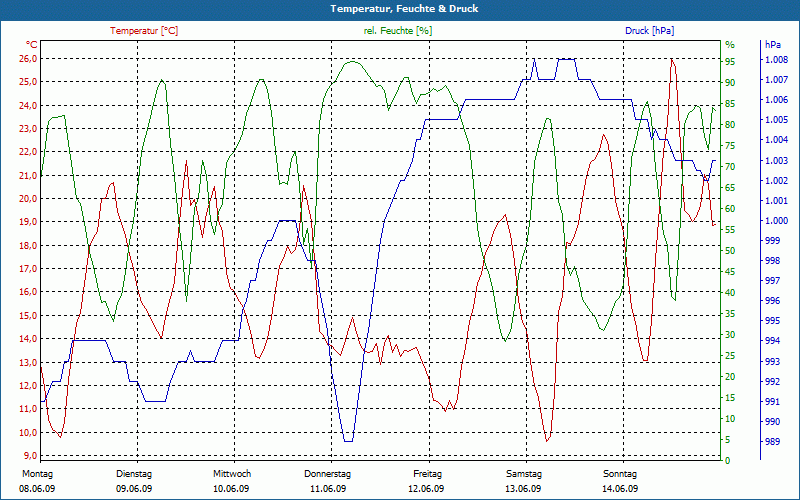Click the "993" pressure axis value
Screen dimensions: 800x500
click(773, 362)
